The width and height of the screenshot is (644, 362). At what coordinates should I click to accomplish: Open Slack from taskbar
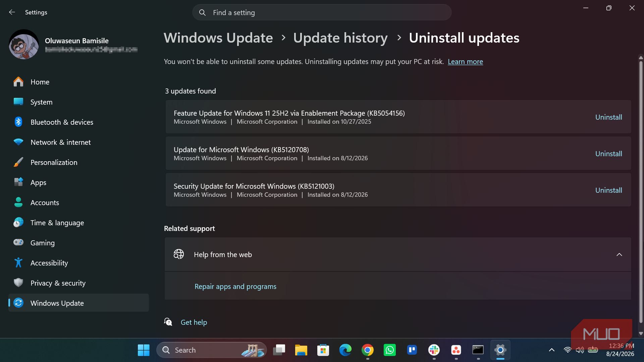point(434,350)
